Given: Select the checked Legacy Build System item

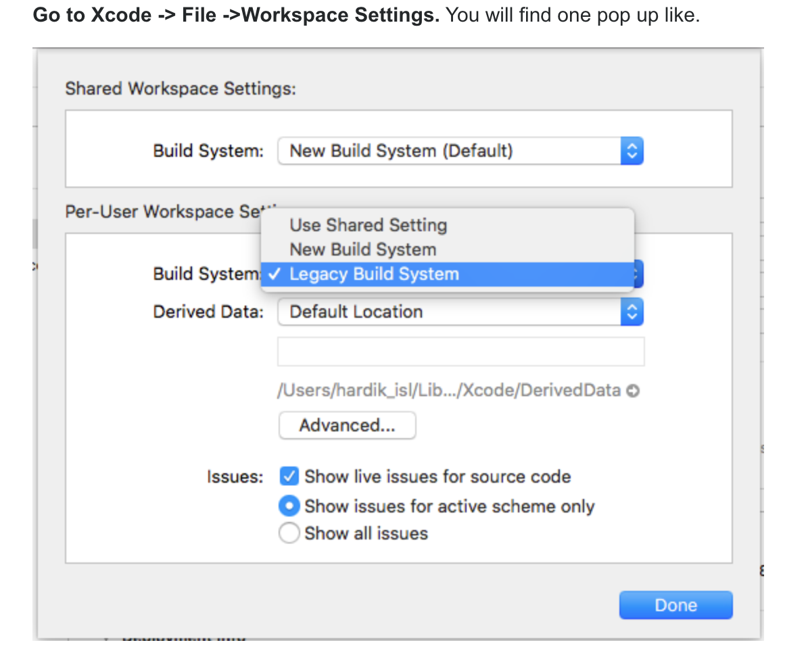Looking at the screenshot, I should click(374, 274).
